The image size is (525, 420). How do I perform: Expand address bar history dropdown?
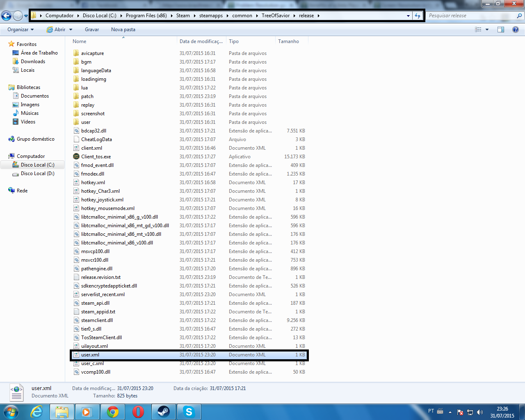(x=408, y=16)
